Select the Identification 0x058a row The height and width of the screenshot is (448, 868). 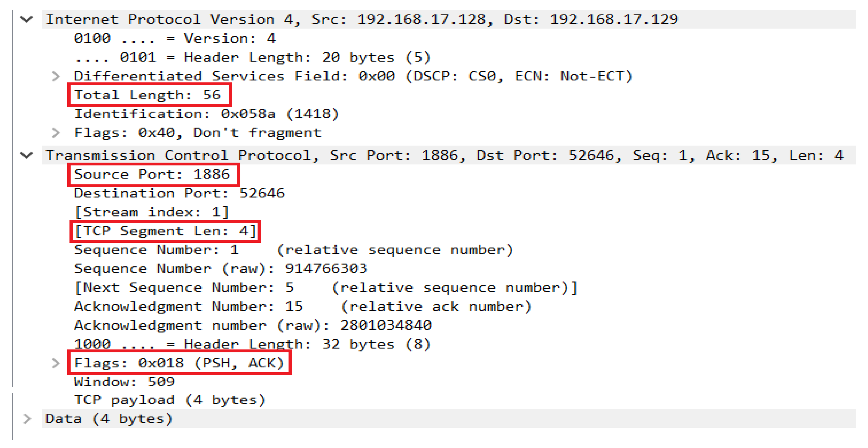click(x=206, y=114)
